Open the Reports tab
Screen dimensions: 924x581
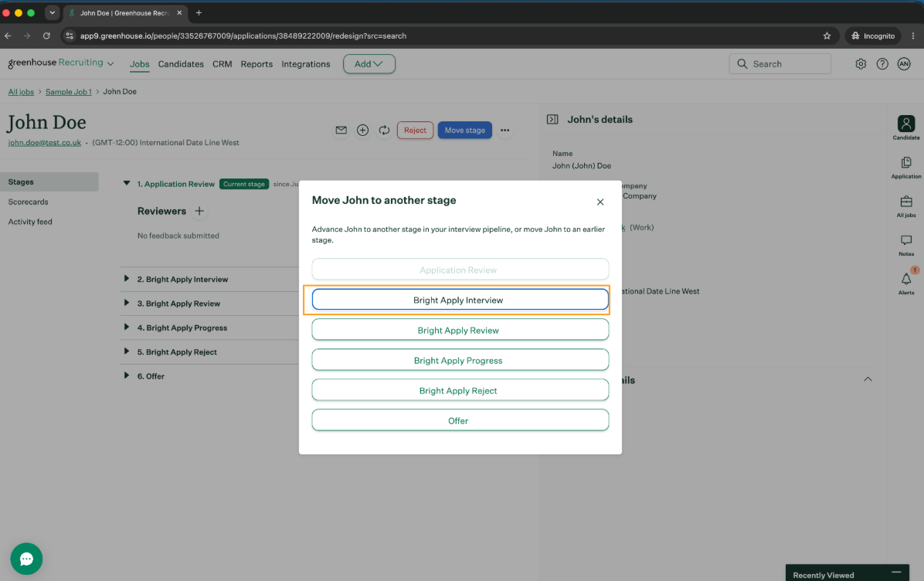256,64
